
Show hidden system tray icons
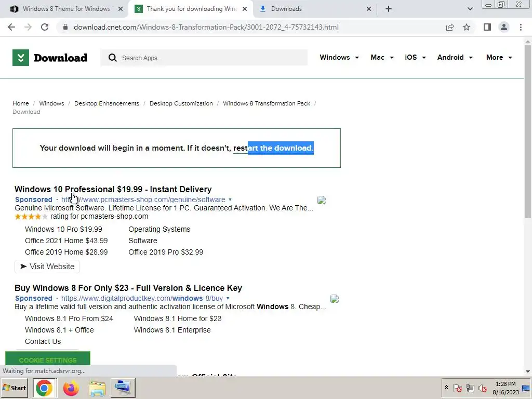[x=446, y=387]
